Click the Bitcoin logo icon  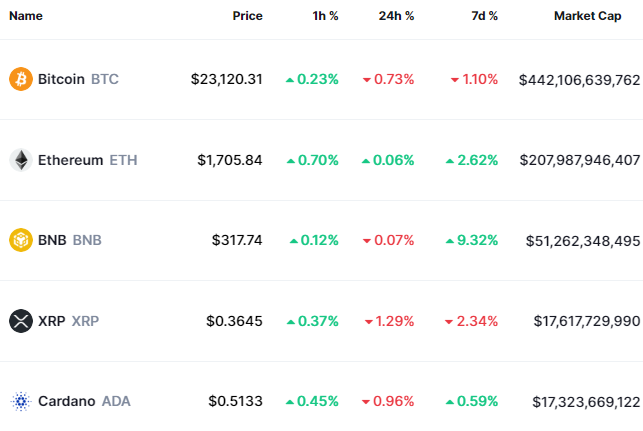[x=20, y=79]
